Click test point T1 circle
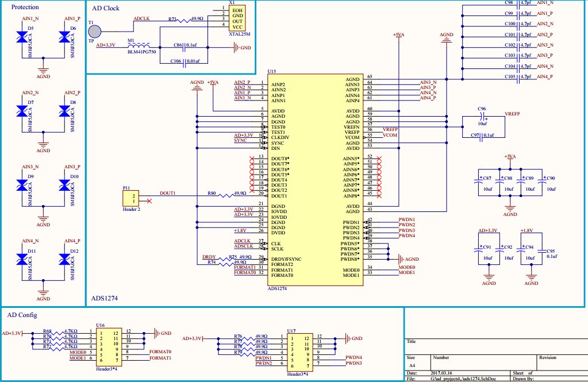 click(x=94, y=32)
